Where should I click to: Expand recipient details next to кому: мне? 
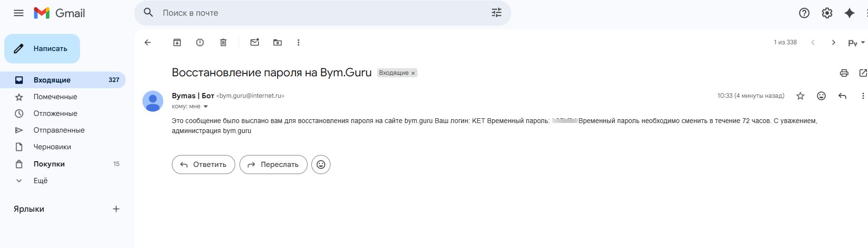coord(206,106)
